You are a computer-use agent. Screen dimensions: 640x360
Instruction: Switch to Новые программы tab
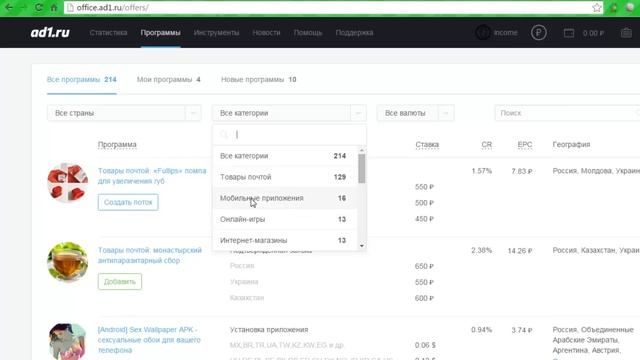[x=259, y=80]
